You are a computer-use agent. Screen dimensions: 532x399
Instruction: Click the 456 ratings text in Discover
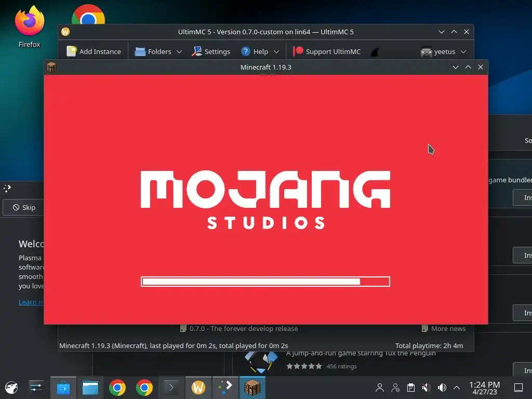point(341,366)
